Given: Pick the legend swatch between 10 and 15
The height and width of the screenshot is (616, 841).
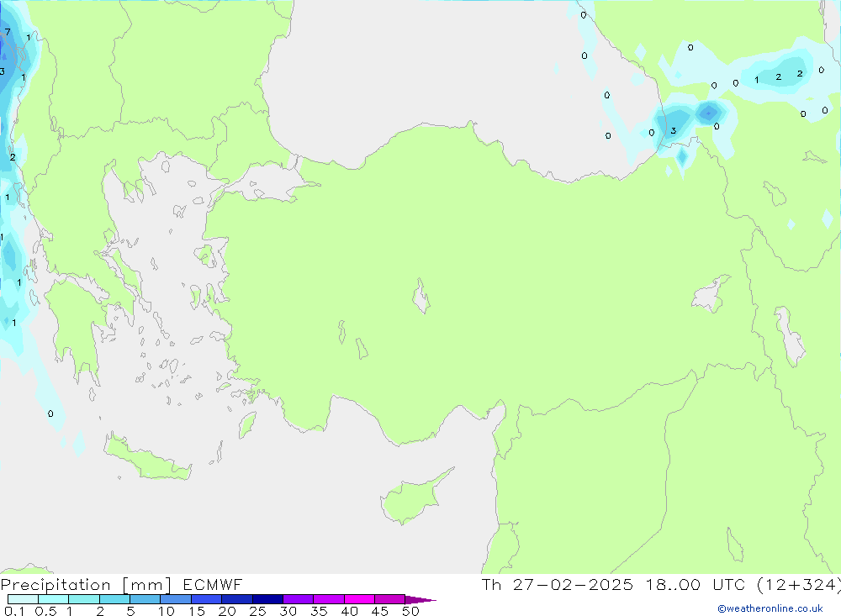Looking at the screenshot, I should coord(176,599).
